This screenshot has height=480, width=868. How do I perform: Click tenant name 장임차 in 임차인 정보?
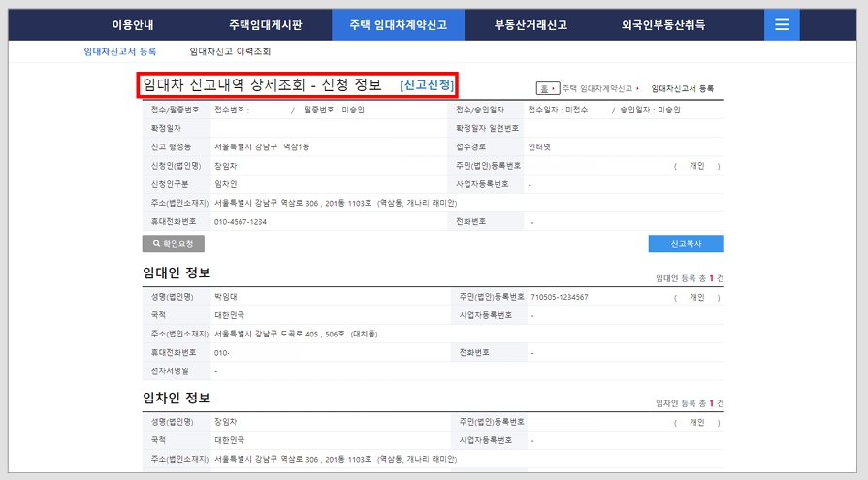(225, 421)
